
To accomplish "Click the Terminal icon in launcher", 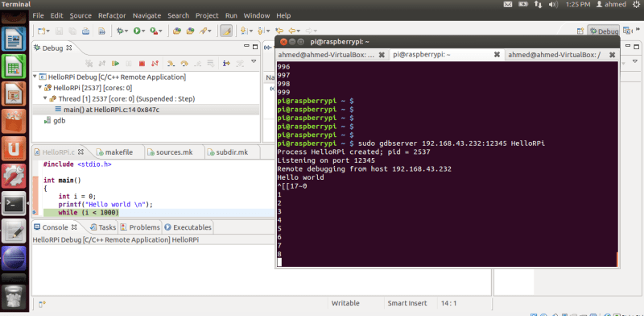I will tap(14, 203).
